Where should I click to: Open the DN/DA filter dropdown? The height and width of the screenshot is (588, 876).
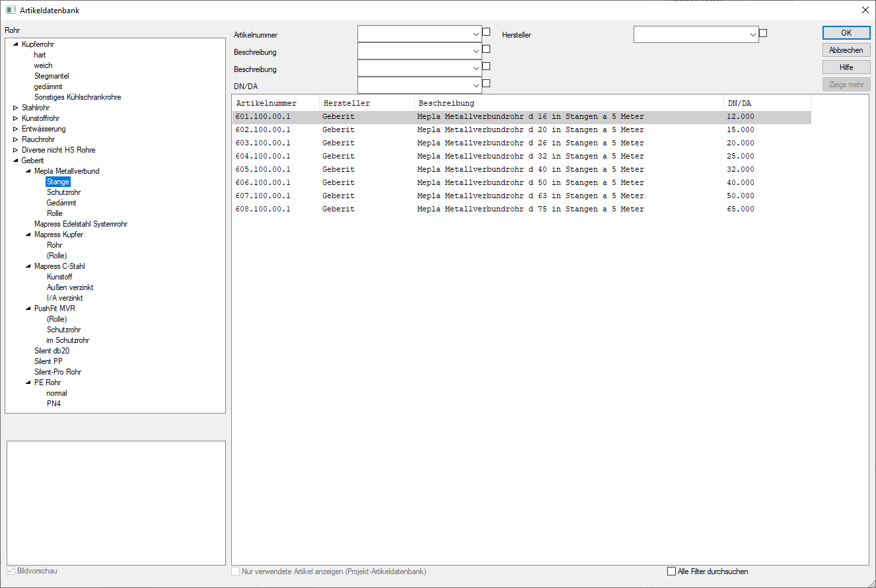pyautogui.click(x=477, y=85)
